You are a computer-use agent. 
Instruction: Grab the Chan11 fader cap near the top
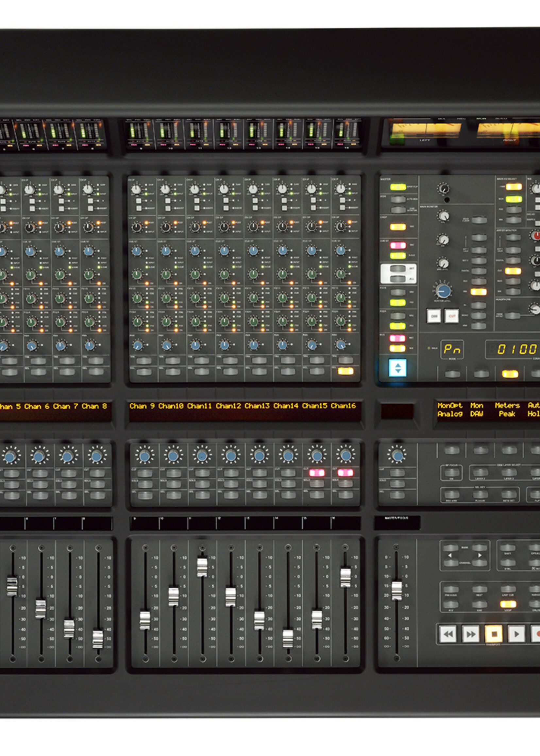[202, 567]
